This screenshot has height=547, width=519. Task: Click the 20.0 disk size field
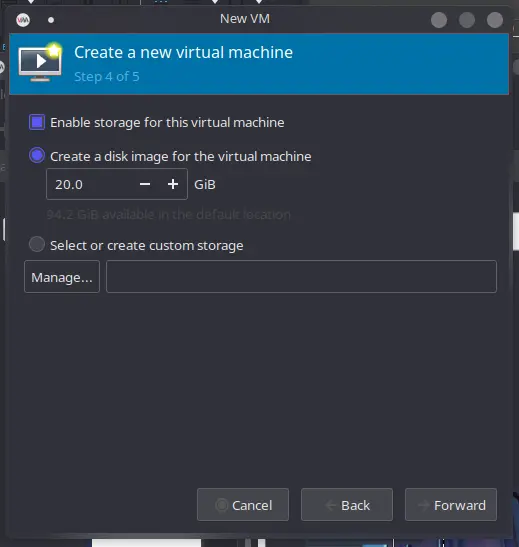[91, 184]
